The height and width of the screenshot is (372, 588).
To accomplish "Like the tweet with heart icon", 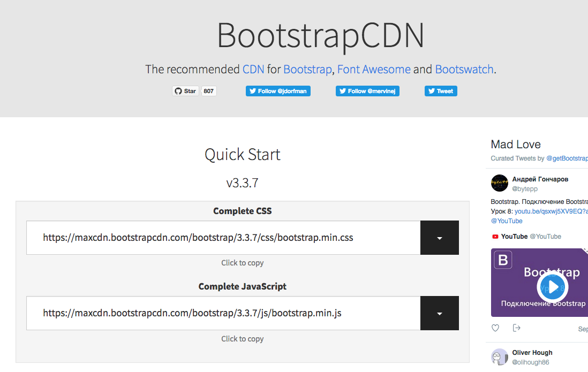I will pos(495,328).
